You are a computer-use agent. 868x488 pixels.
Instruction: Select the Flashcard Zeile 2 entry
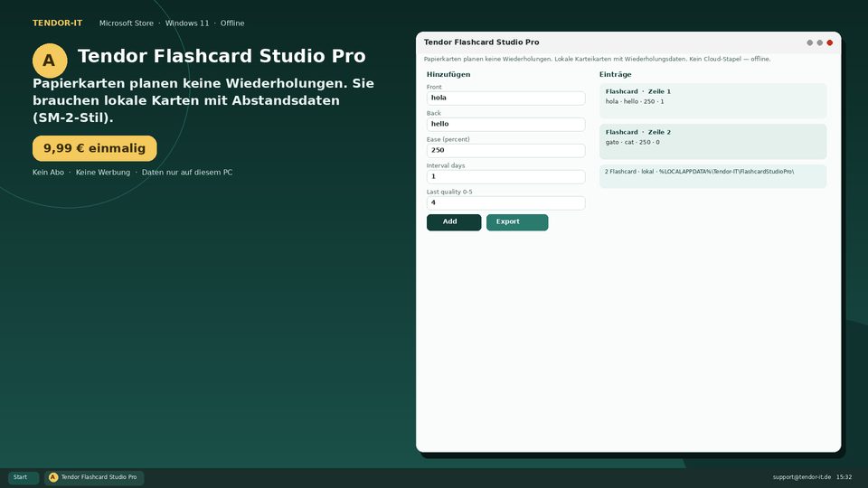pyautogui.click(x=712, y=142)
